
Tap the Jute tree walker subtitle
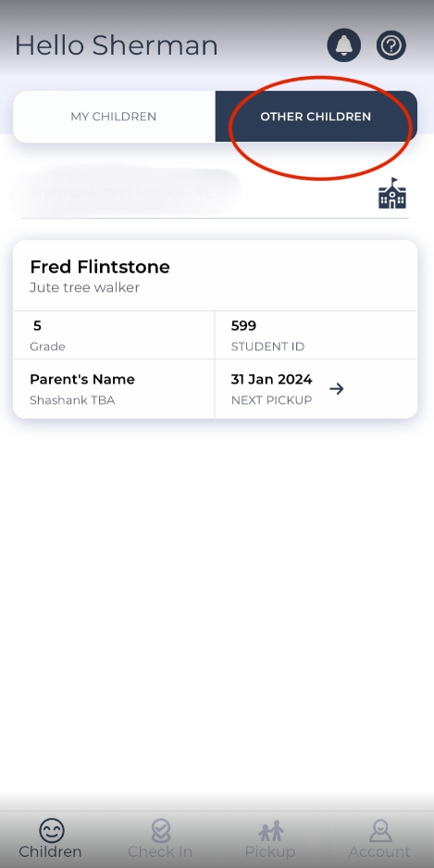pyautogui.click(x=84, y=287)
